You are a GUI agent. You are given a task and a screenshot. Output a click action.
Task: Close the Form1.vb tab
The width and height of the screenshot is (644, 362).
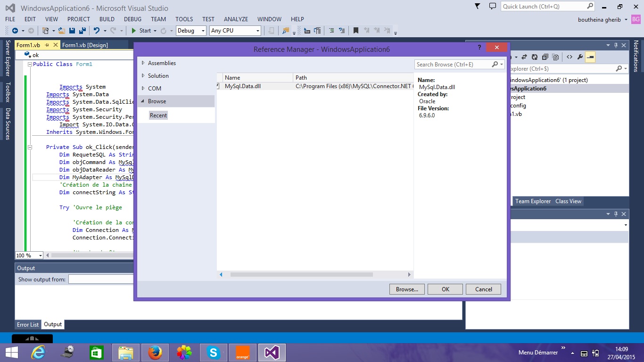56,45
